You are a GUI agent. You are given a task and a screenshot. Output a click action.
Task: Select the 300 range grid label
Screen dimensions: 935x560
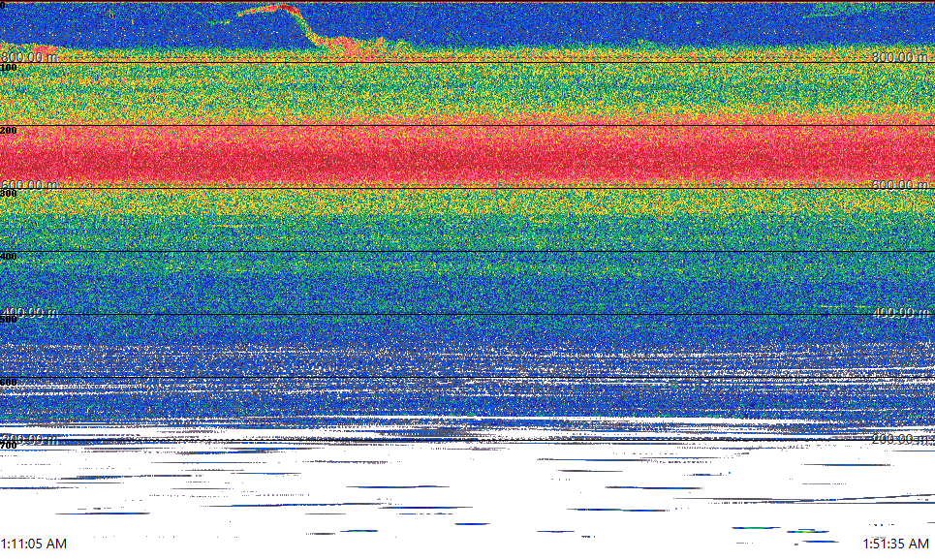click(x=9, y=193)
